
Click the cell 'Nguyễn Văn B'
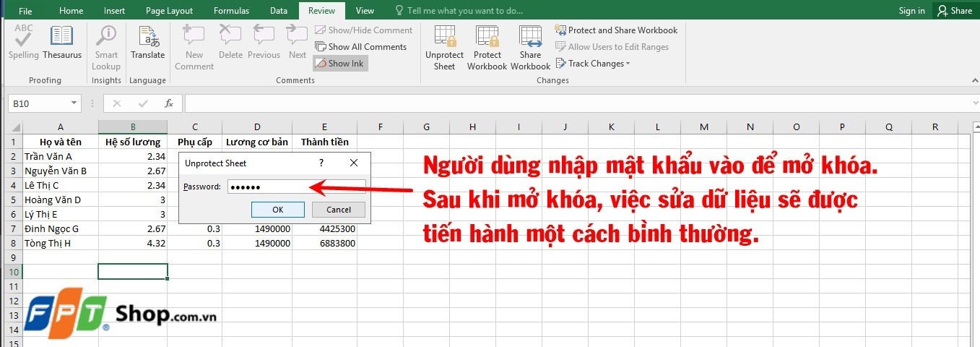pos(60,171)
